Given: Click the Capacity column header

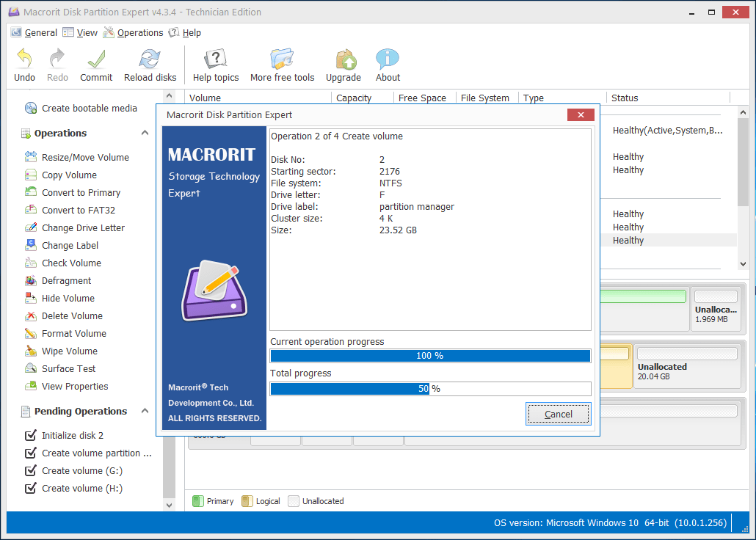Looking at the screenshot, I should tap(363, 98).
